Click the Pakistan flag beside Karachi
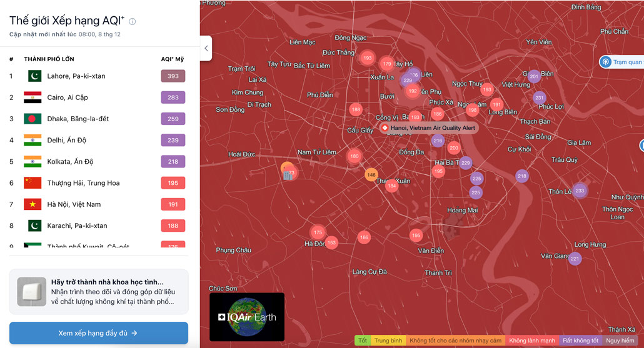Screen dimensions: 644x348 pyautogui.click(x=33, y=226)
